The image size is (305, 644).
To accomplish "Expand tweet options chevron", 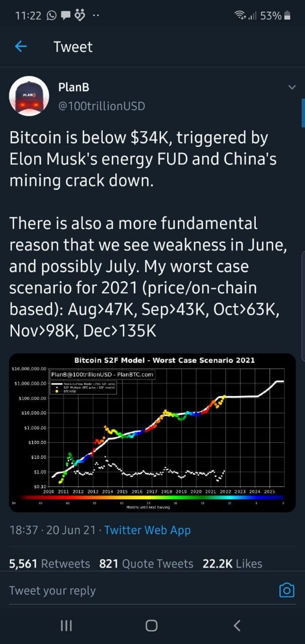I will 291,88.
